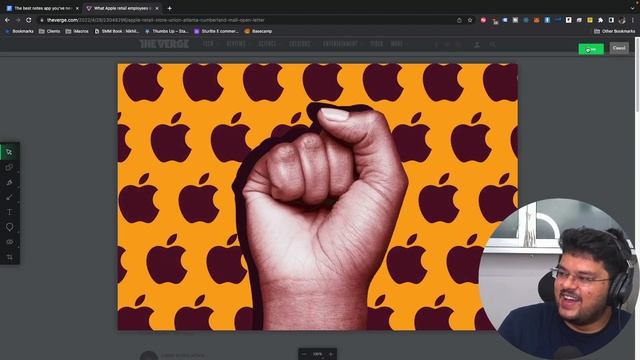Select the Text tool in left toolbar
The width and height of the screenshot is (640, 360).
[x=9, y=212]
